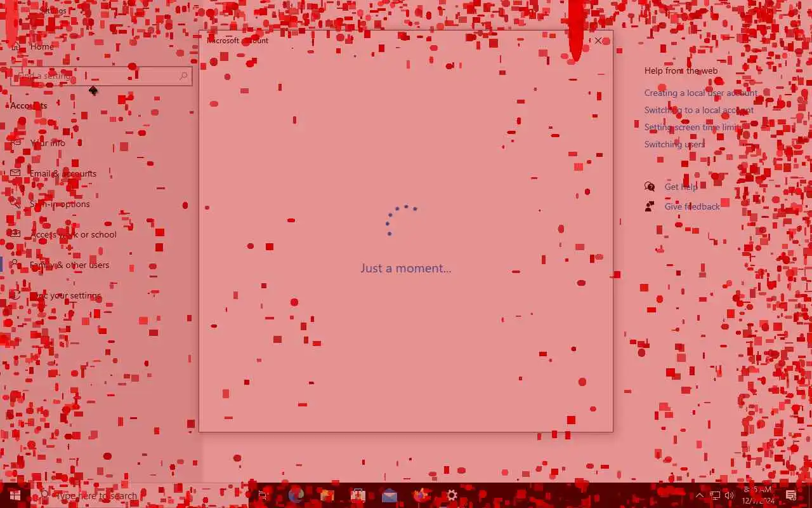Open Setting screen time limits link

coord(694,127)
